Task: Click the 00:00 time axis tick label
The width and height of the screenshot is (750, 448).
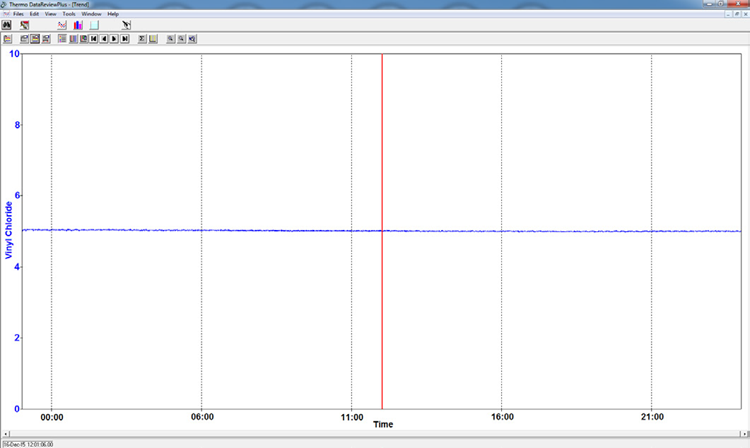Action: tap(52, 417)
